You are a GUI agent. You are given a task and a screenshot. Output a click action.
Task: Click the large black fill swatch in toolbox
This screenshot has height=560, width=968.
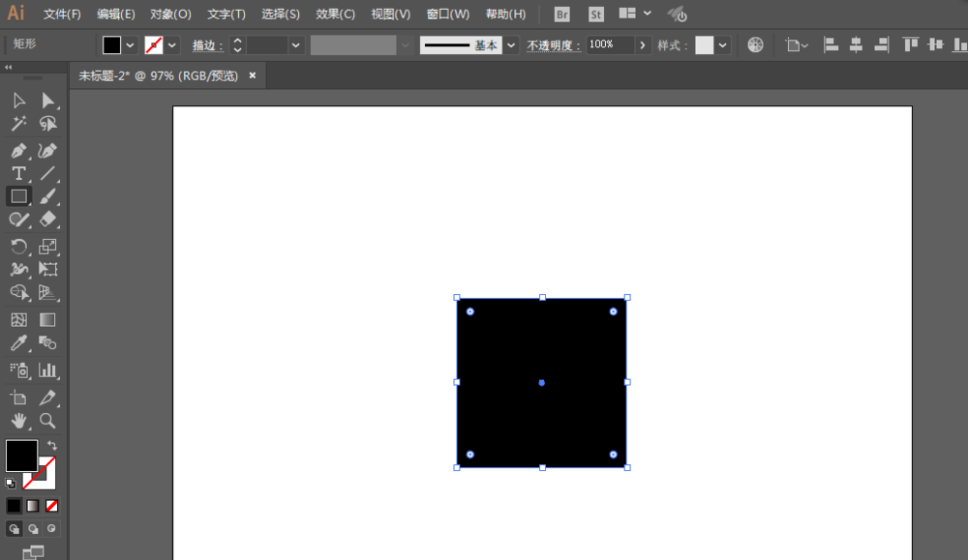click(x=21, y=456)
